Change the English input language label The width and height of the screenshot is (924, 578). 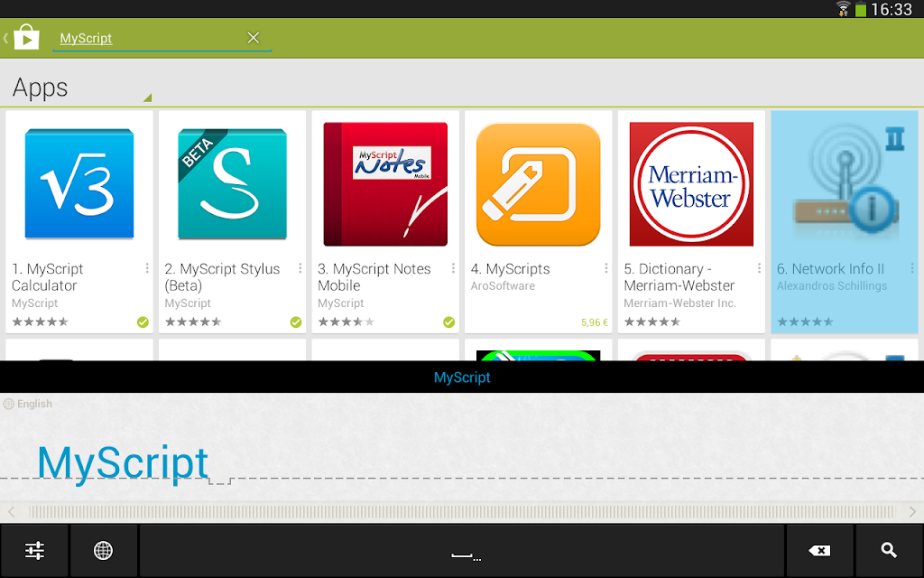pos(28,404)
